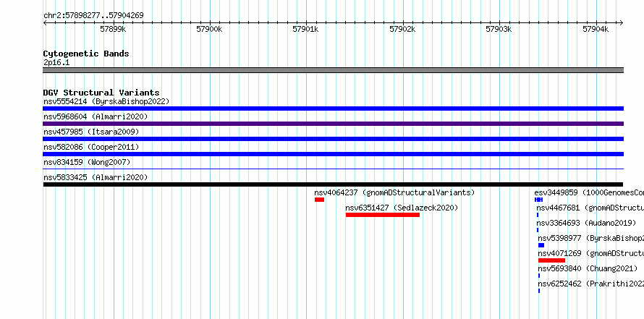Click the blue marker under esv3449859
The image size is (644, 319).
point(538,200)
